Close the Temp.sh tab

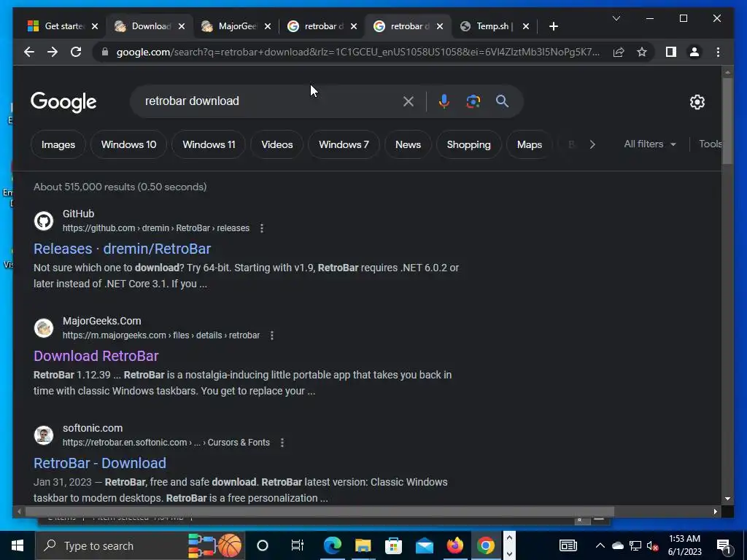pyautogui.click(x=525, y=26)
